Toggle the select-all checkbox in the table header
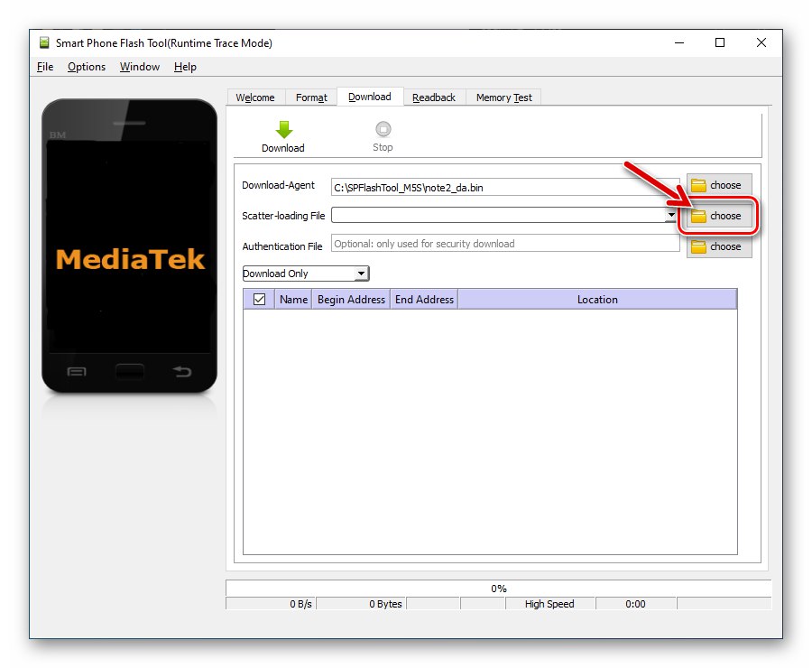812x668 pixels. [x=260, y=299]
